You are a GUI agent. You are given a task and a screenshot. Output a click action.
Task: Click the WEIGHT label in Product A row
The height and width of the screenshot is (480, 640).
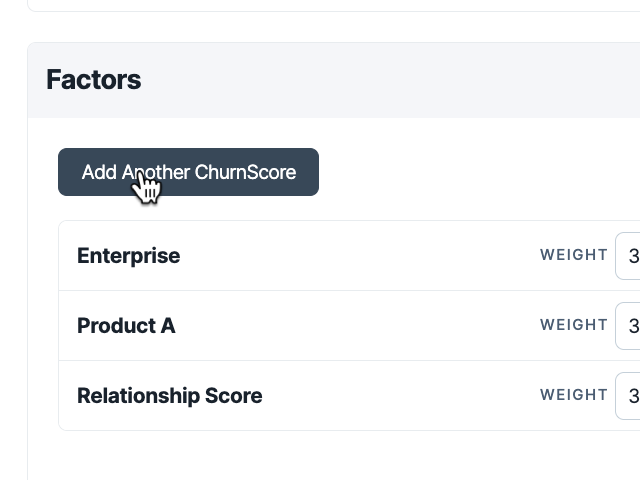click(x=574, y=325)
